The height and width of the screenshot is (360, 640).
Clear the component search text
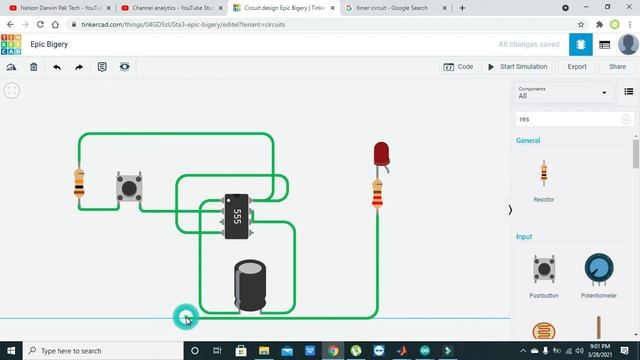click(625, 119)
